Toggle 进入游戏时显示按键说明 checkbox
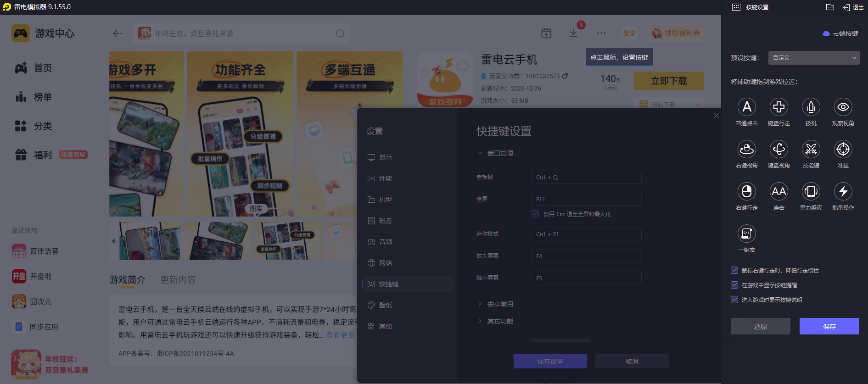Viewport: 868px width, 384px height. coord(734,300)
